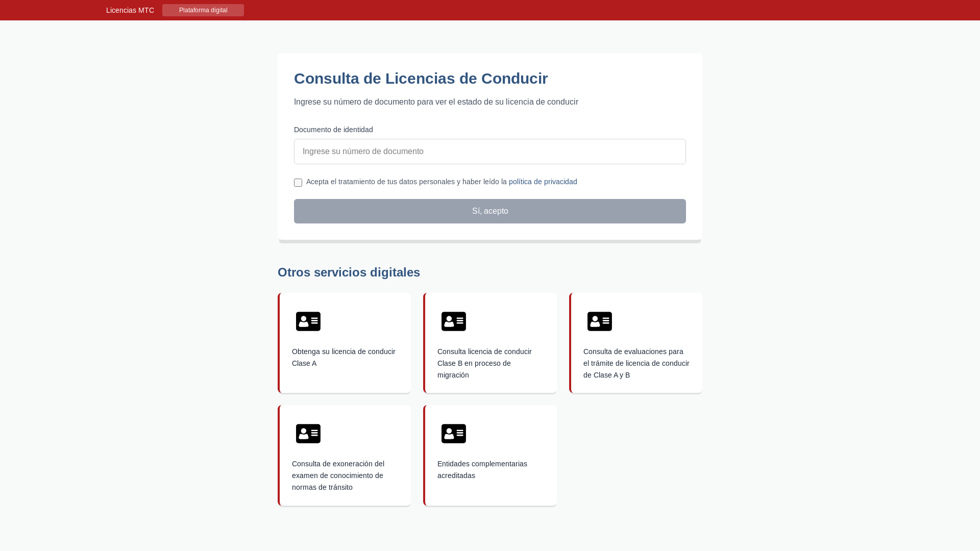
Task: Click the ID card icon for Entidades complementarias acreditadas
Action: (453, 434)
